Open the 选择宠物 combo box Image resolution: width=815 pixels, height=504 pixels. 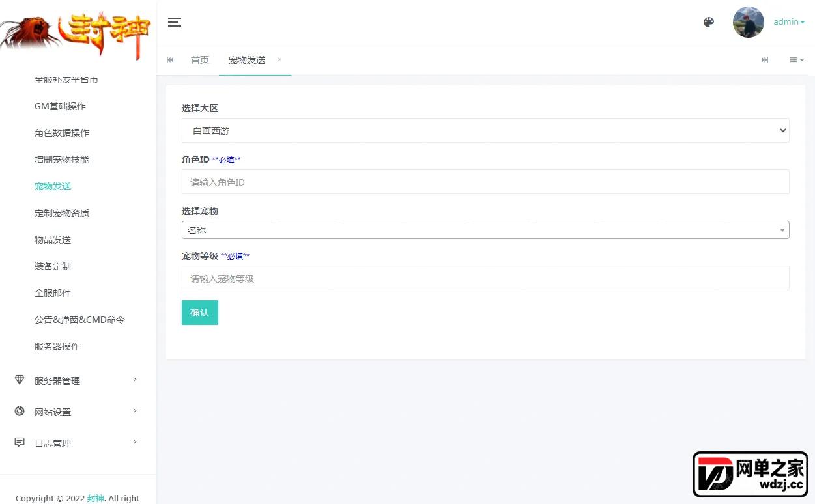485,230
